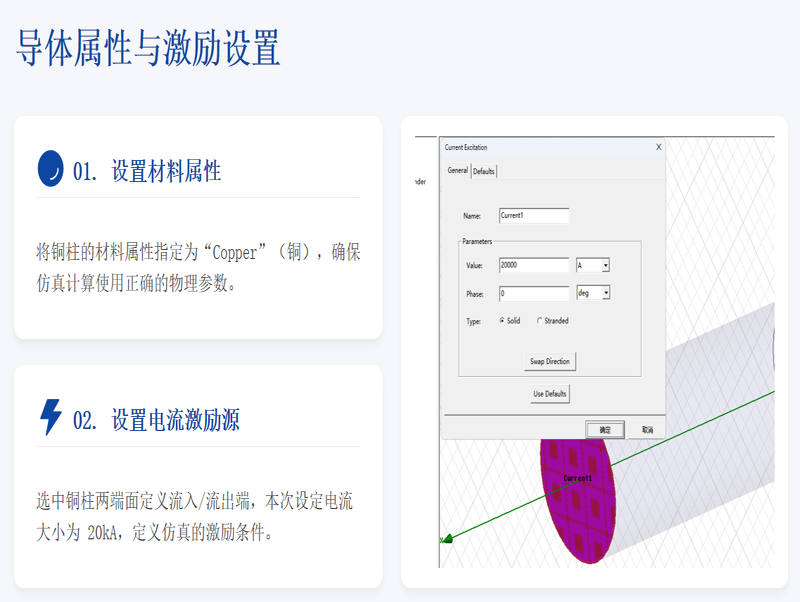800x602 pixels.
Task: Open the Phase unit dropdown showing deg
Action: (x=605, y=294)
